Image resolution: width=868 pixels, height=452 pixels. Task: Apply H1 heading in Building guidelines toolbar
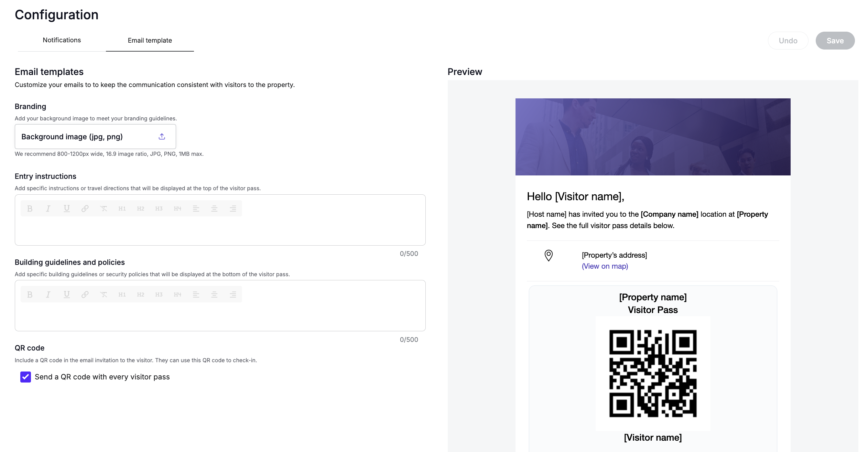[x=122, y=294]
